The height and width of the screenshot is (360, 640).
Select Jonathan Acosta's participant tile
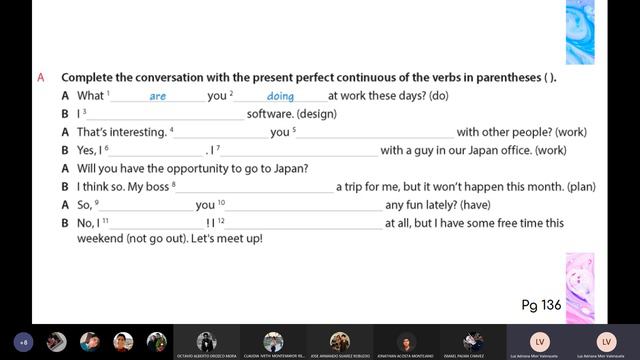point(407,342)
